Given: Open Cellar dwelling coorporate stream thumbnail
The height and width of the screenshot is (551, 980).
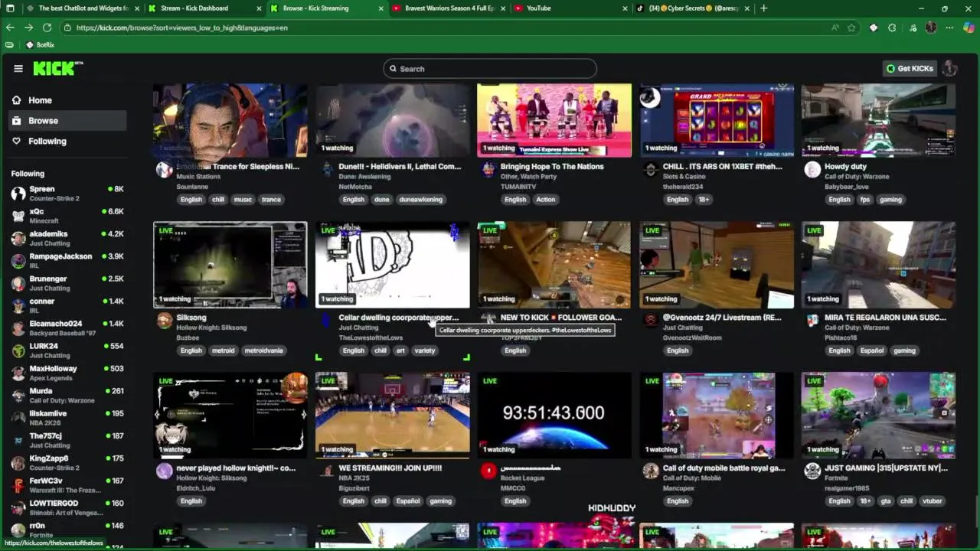Looking at the screenshot, I should click(392, 265).
